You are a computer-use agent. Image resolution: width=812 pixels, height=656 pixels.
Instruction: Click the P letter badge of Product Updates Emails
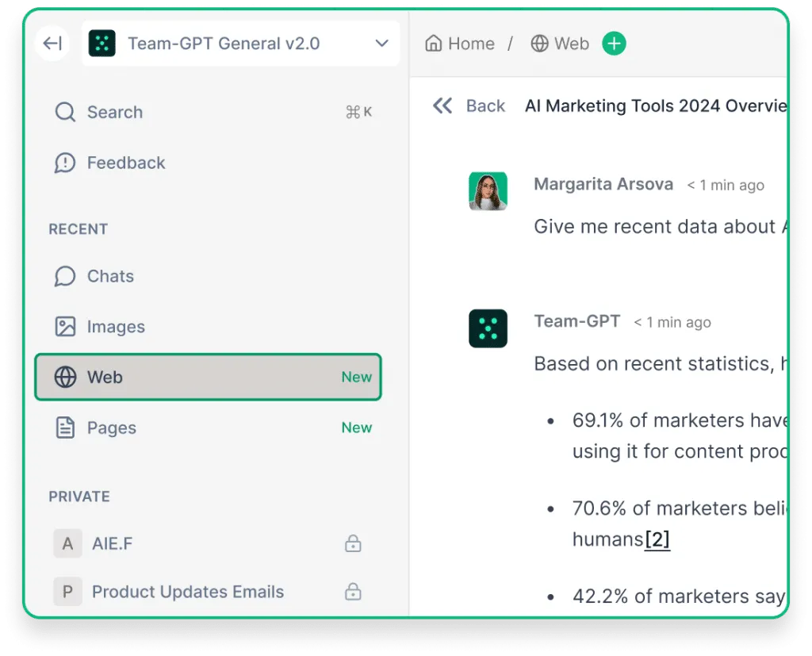coord(68,591)
